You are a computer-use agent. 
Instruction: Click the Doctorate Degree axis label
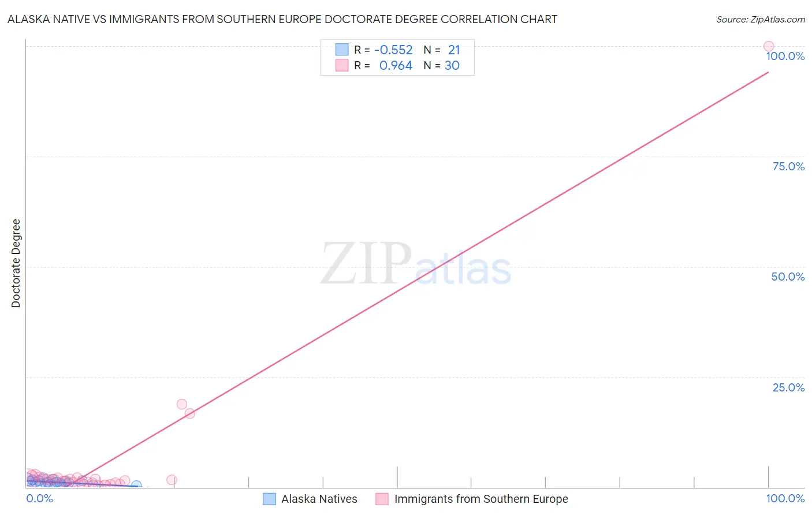click(x=16, y=263)
